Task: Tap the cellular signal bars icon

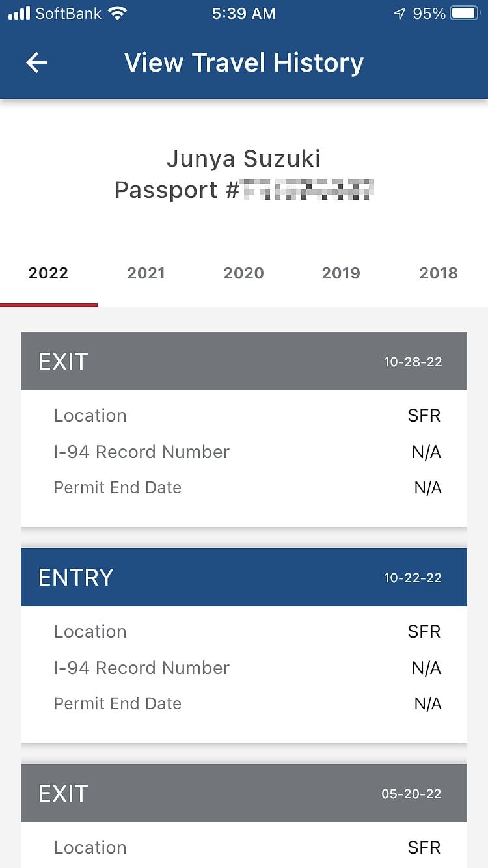Action: 20,14
